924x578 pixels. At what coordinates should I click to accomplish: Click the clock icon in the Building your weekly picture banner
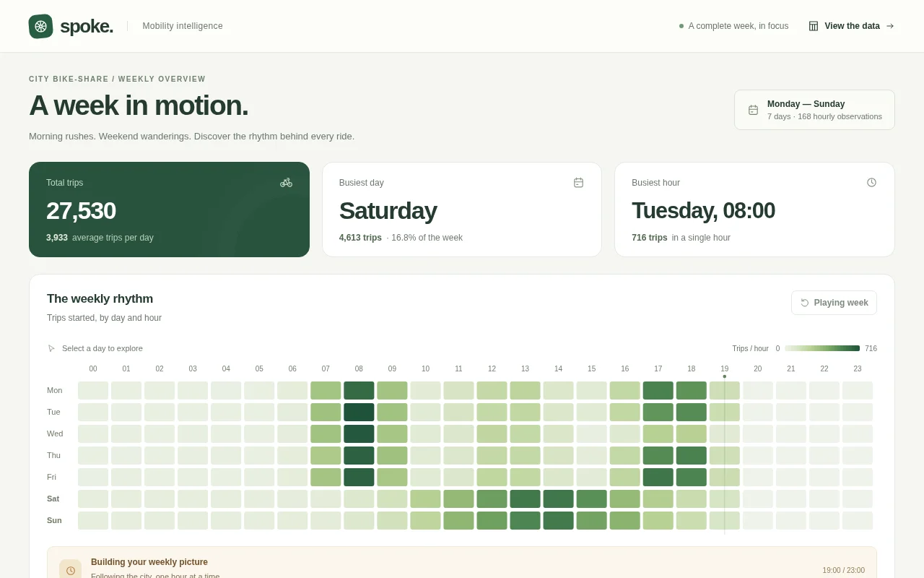click(71, 570)
